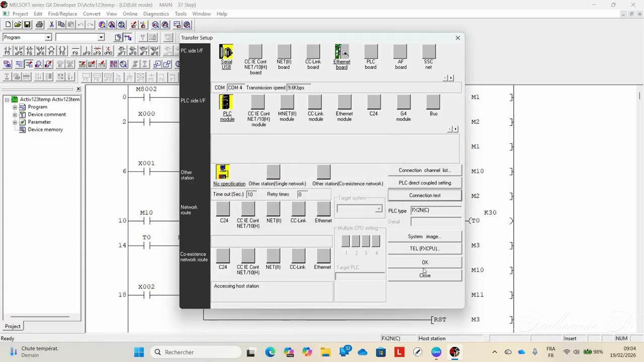The height and width of the screenshot is (362, 644).
Task: Pick the G4 module icon
Action: 404,102
